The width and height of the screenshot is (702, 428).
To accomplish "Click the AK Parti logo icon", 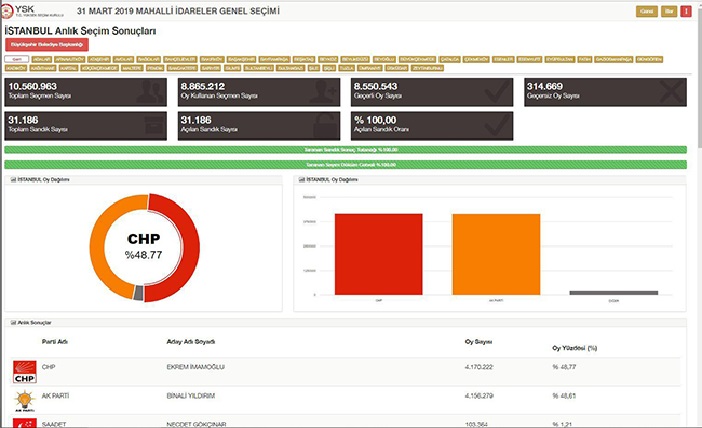I will point(24,401).
